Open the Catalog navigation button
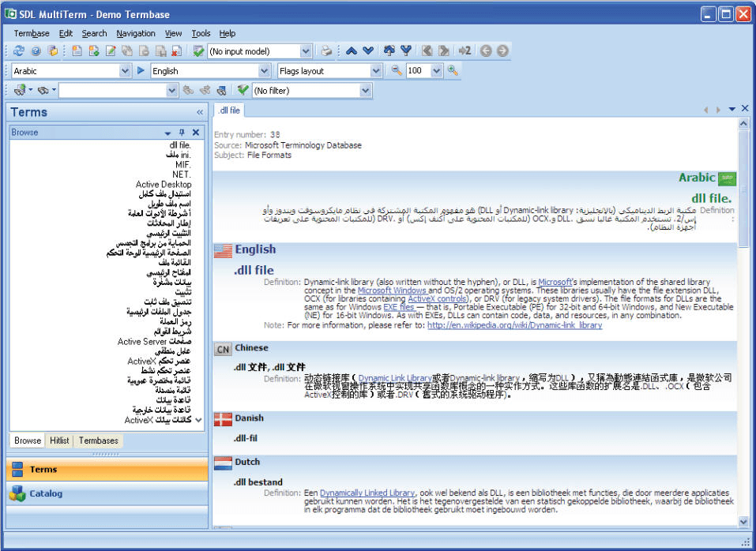756x551 pixels. click(46, 494)
